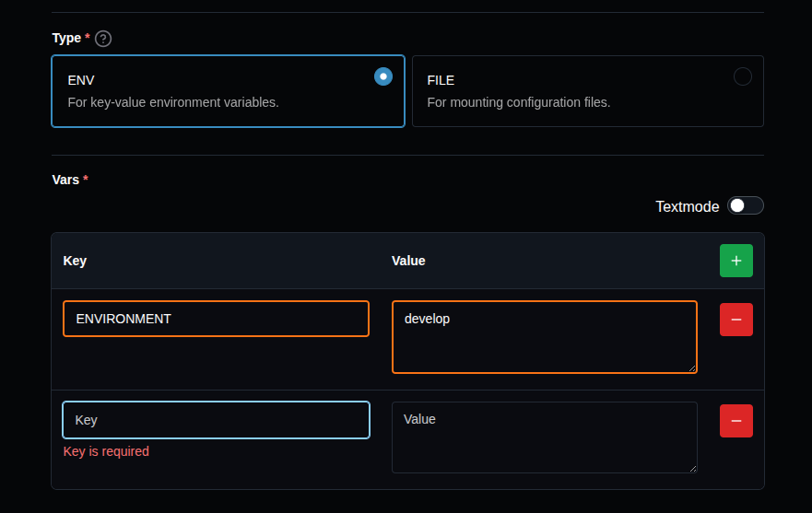Delete the empty Key variable row

(x=736, y=421)
